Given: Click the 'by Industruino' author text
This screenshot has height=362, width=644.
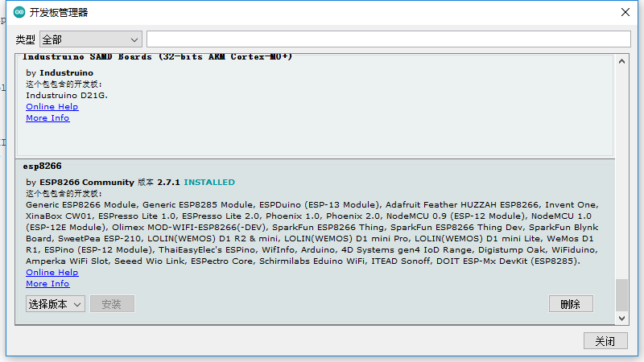Looking at the screenshot, I should 60,73.
